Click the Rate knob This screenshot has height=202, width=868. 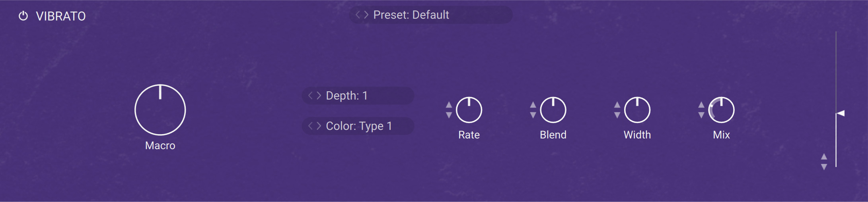(469, 110)
